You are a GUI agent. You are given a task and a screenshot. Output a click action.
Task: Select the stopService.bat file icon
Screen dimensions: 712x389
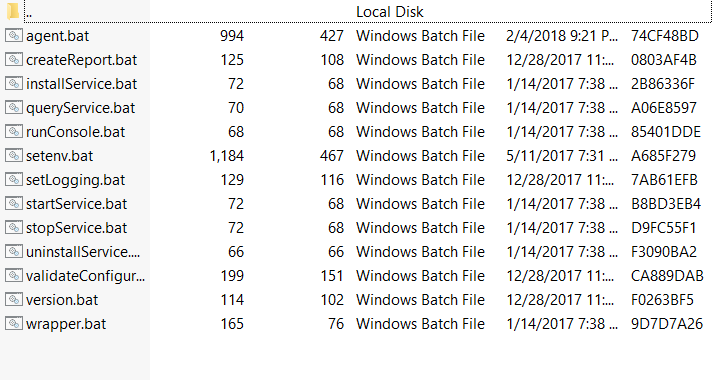point(14,227)
